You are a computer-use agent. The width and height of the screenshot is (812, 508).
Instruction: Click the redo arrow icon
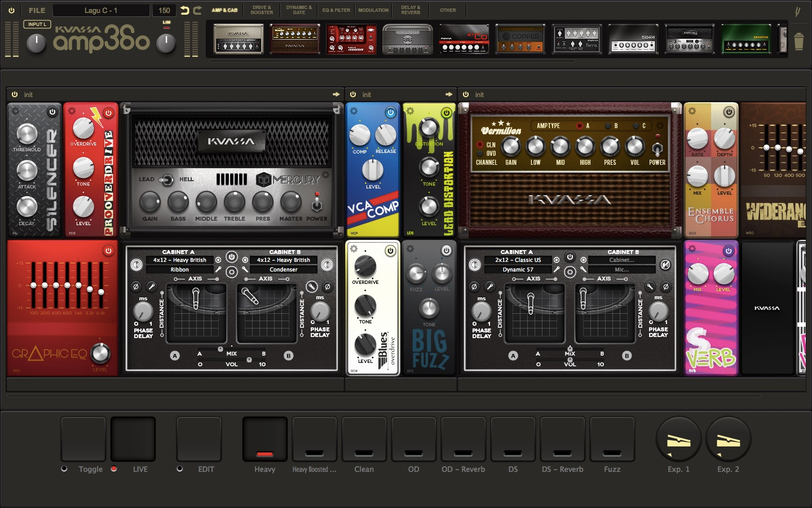tap(197, 10)
